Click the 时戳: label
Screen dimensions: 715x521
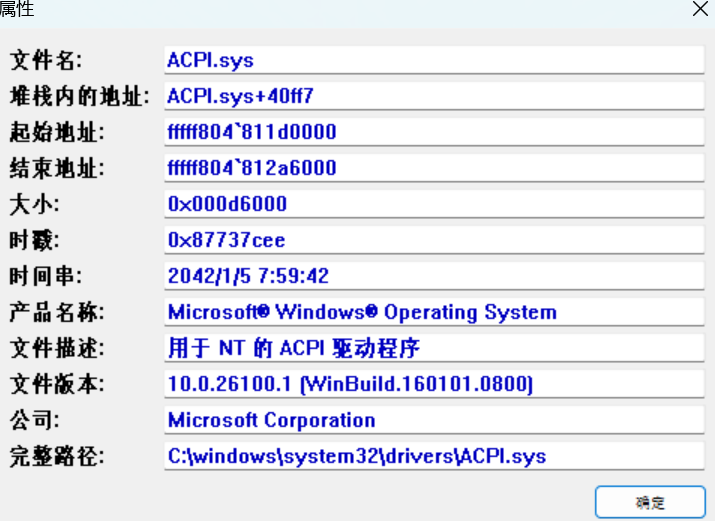[x=35, y=240]
